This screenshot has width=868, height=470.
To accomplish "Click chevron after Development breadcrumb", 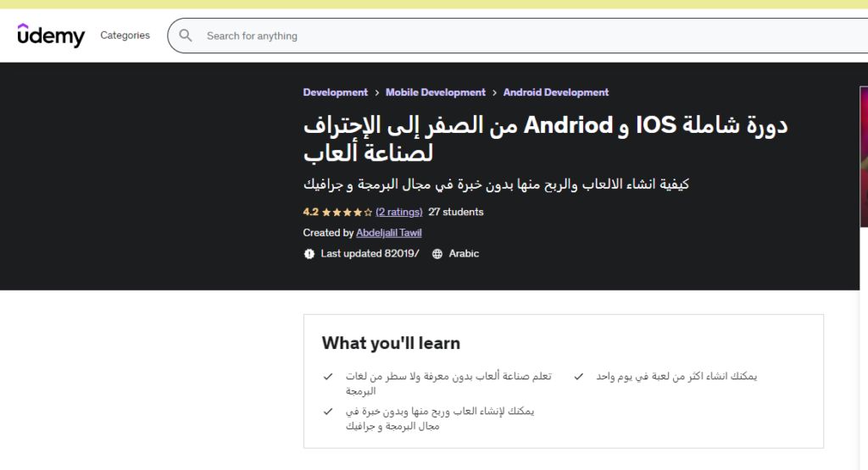I will 376,93.
